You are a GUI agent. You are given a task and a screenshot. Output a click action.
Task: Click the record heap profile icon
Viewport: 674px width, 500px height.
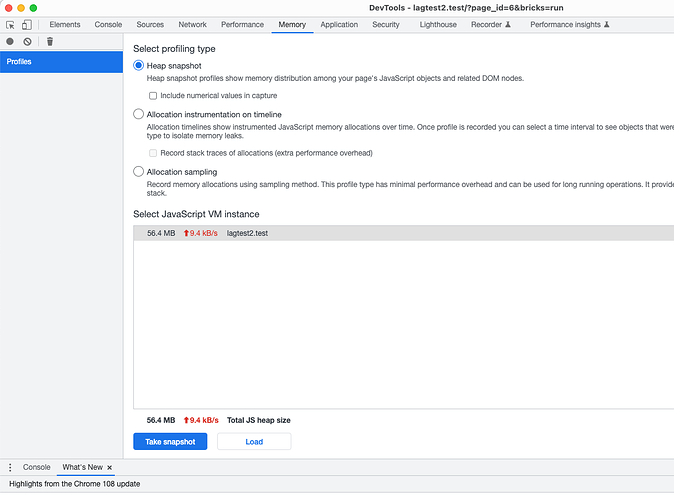pos(10,42)
